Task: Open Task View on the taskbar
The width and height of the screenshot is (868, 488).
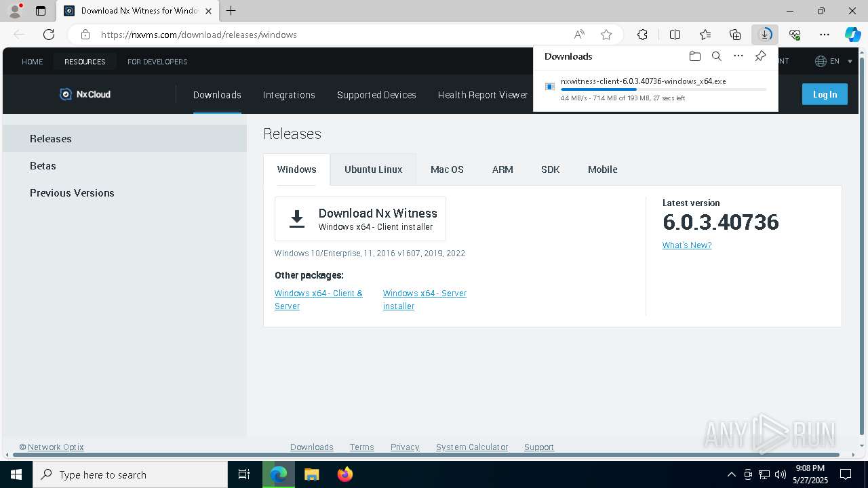Action: 244,474
